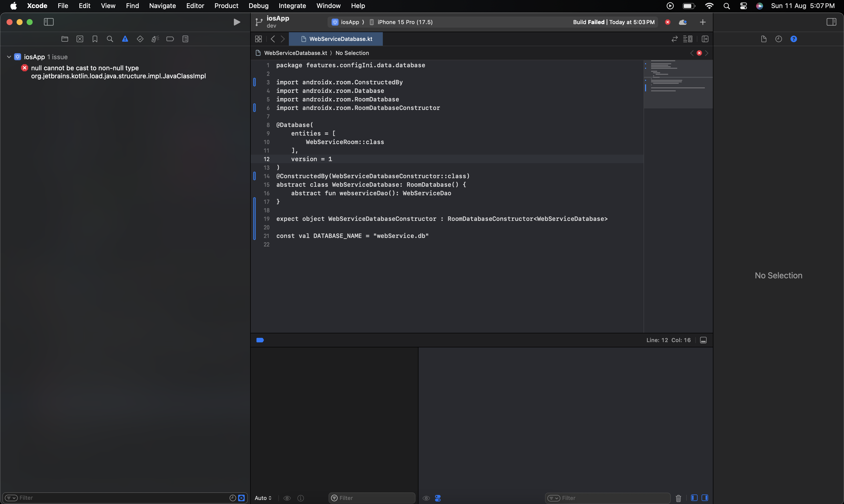
Task: Open the Find navigator magnifier icon
Action: [x=110, y=39]
